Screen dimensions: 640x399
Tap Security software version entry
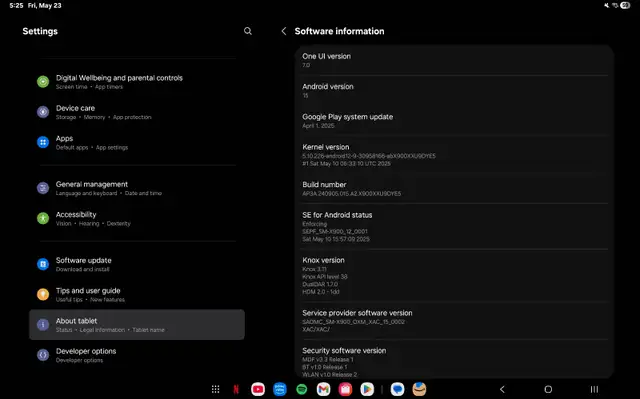tap(454, 359)
